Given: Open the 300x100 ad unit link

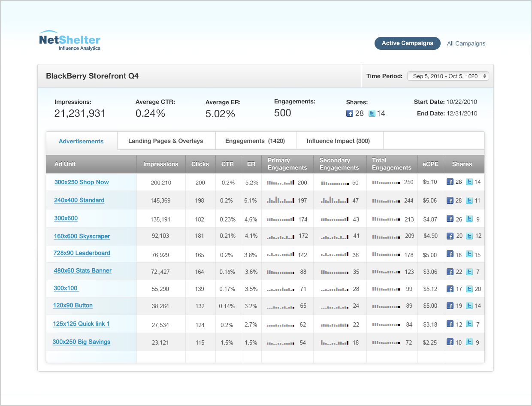Looking at the screenshot, I should coord(66,288).
